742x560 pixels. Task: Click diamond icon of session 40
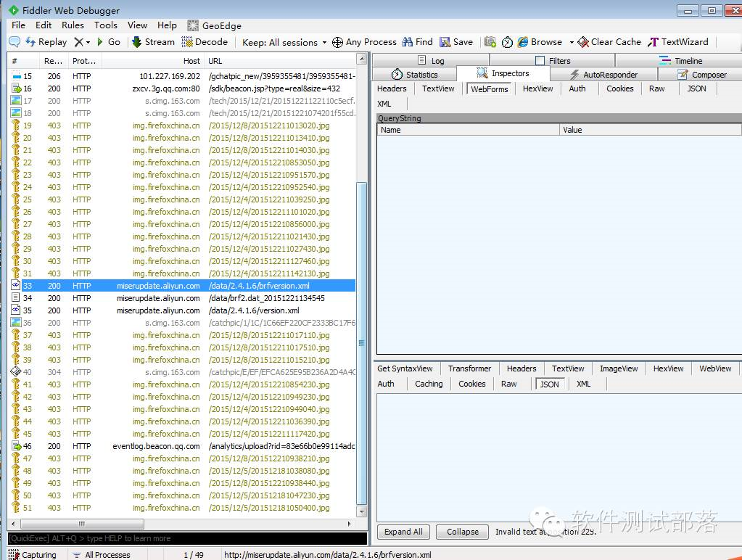tap(16, 372)
